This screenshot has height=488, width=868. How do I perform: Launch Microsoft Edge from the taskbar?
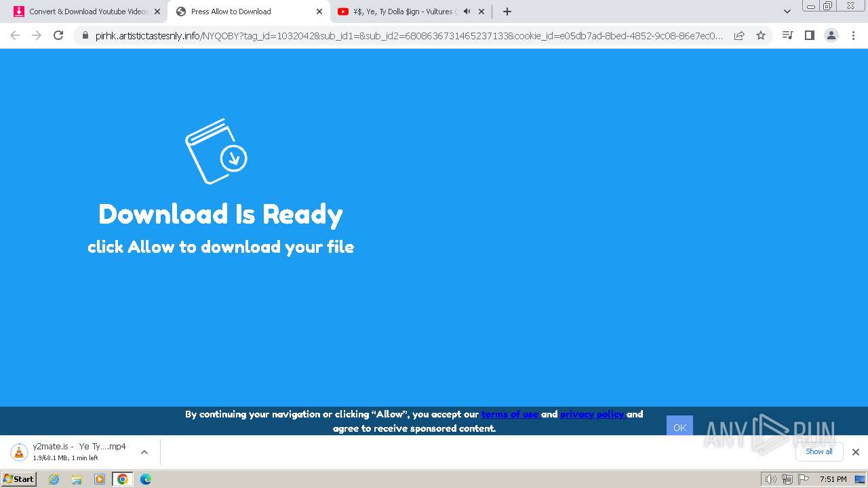[146, 479]
